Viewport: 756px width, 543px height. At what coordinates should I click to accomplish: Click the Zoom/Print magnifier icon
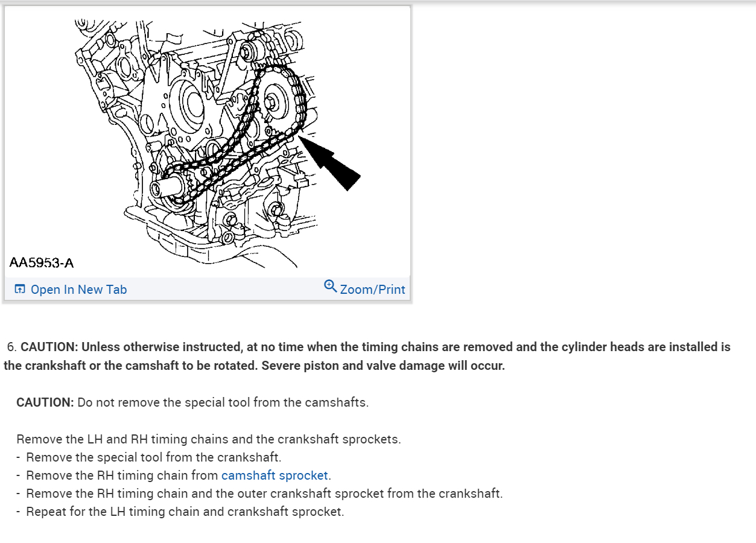330,285
